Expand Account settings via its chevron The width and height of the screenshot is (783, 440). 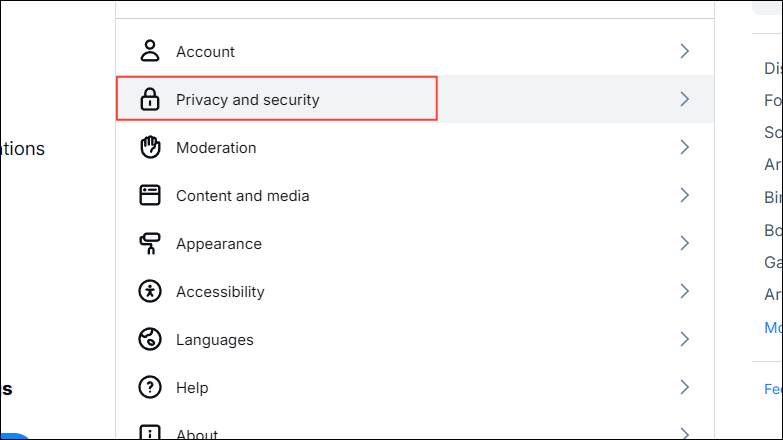pyautogui.click(x=685, y=51)
